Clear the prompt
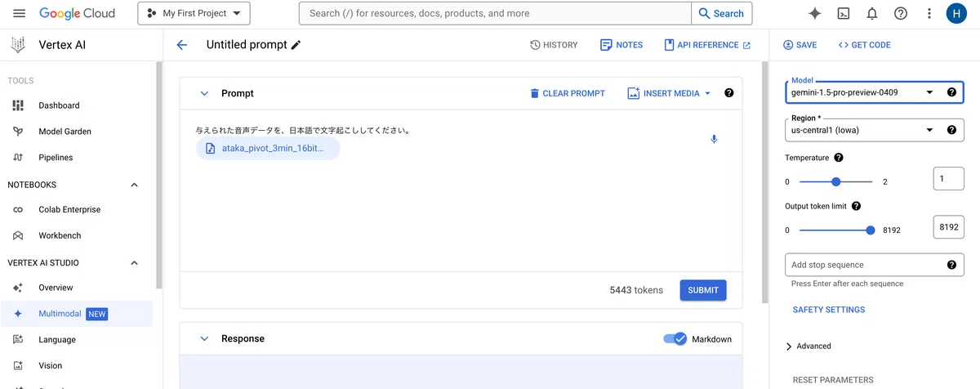The width and height of the screenshot is (980, 389). 568,93
